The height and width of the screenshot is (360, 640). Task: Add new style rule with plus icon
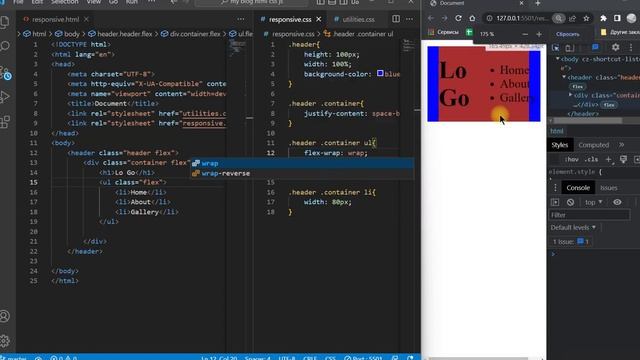[x=609, y=159]
